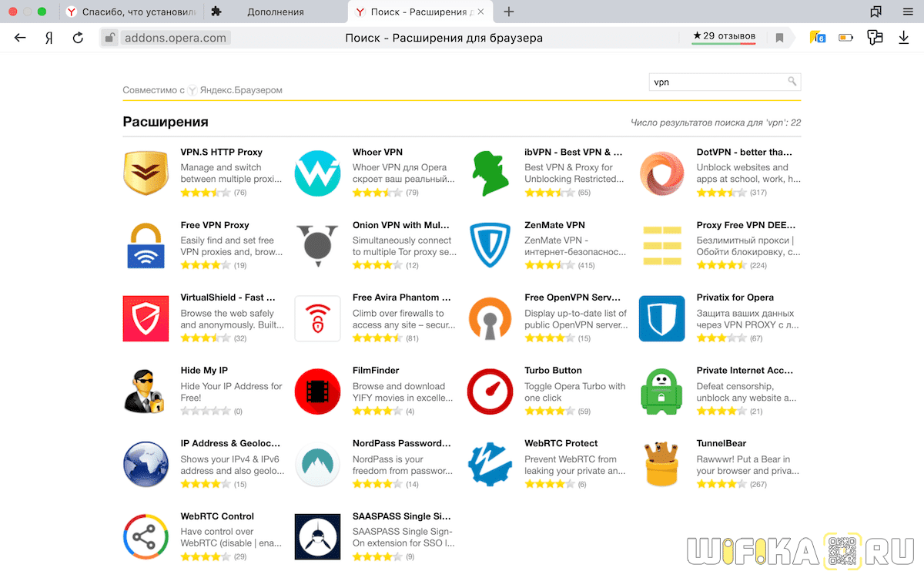Open the WebRTC Control share icon
Screen dimensions: 924x578
click(x=146, y=537)
